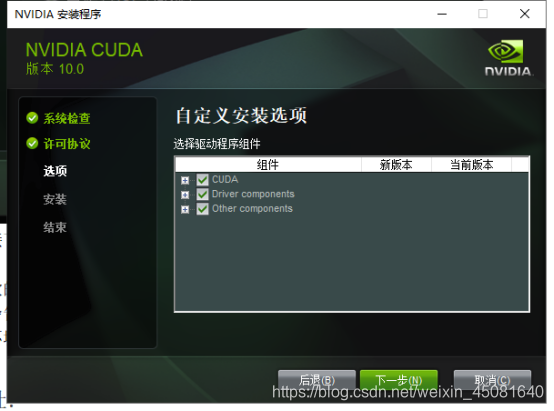Click the green checkmark beside 系统检查
The width and height of the screenshot is (554, 411).
(x=32, y=118)
